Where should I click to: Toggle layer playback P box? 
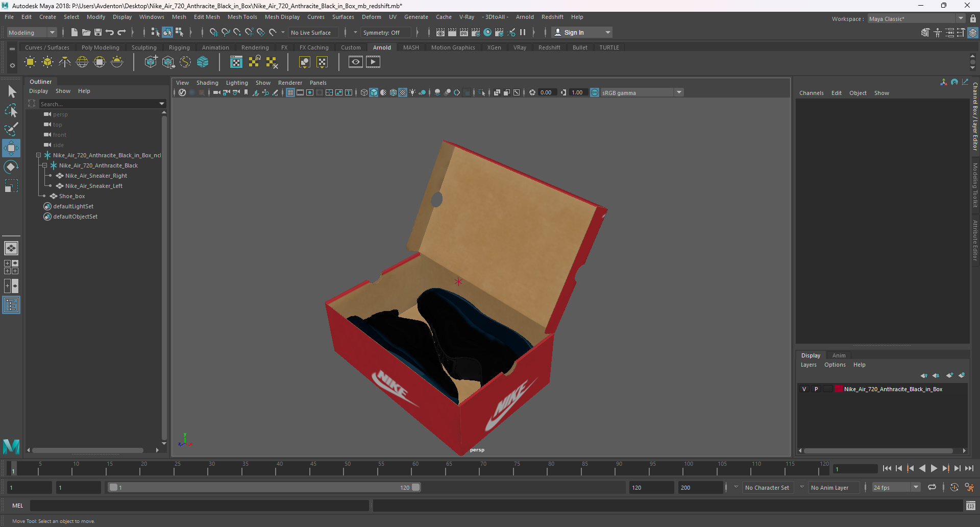(816, 389)
